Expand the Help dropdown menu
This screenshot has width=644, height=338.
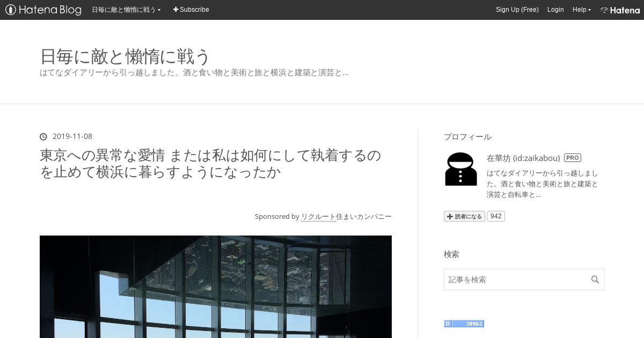point(582,10)
